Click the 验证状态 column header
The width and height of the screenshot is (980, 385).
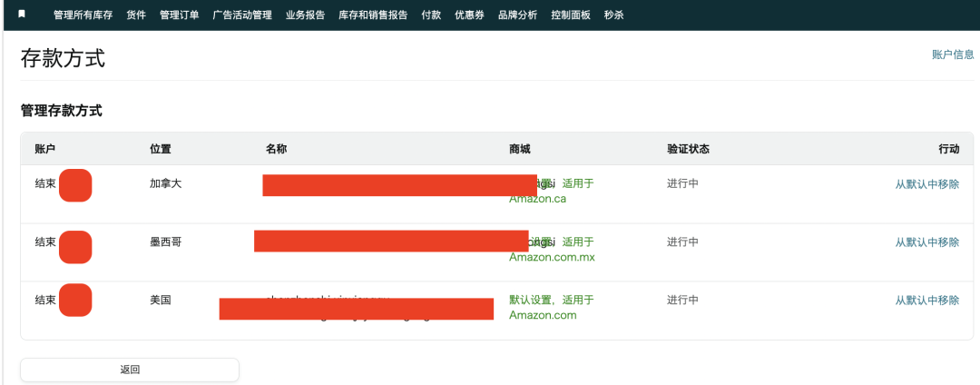[688, 149]
